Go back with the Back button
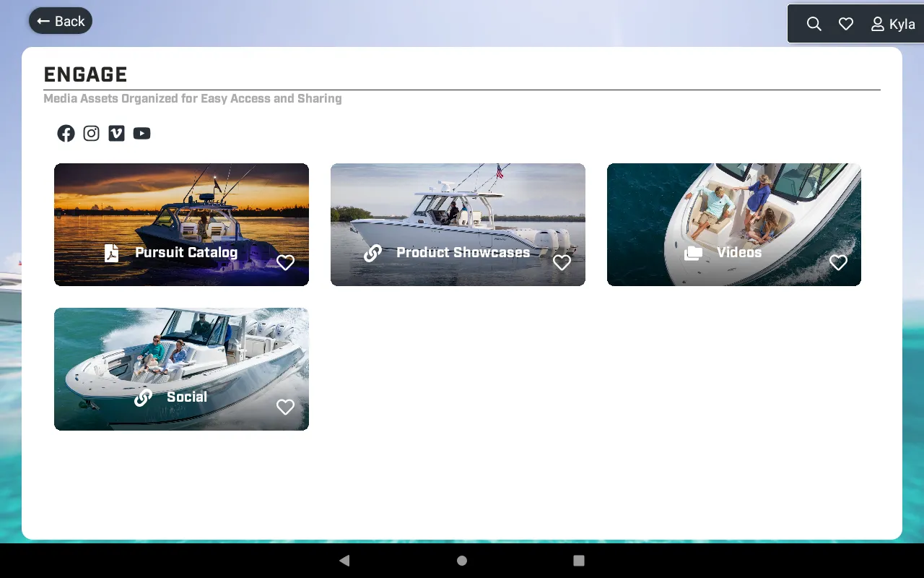This screenshot has width=924, height=578. 61,21
